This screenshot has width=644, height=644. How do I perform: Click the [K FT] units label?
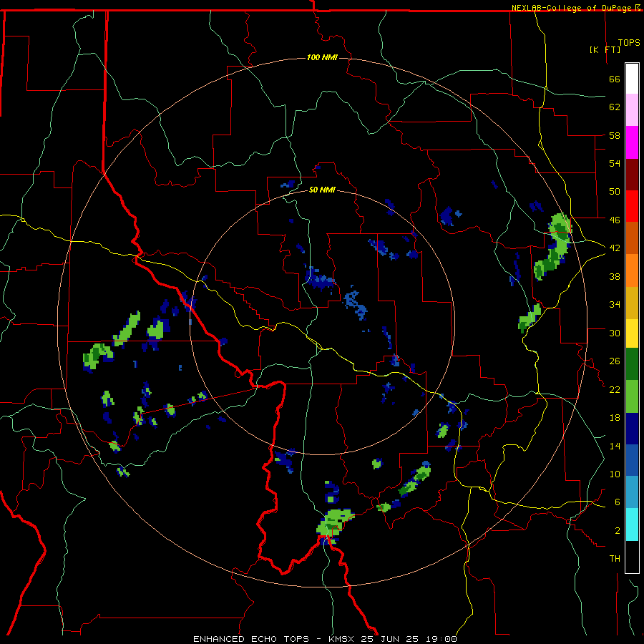click(x=605, y=49)
